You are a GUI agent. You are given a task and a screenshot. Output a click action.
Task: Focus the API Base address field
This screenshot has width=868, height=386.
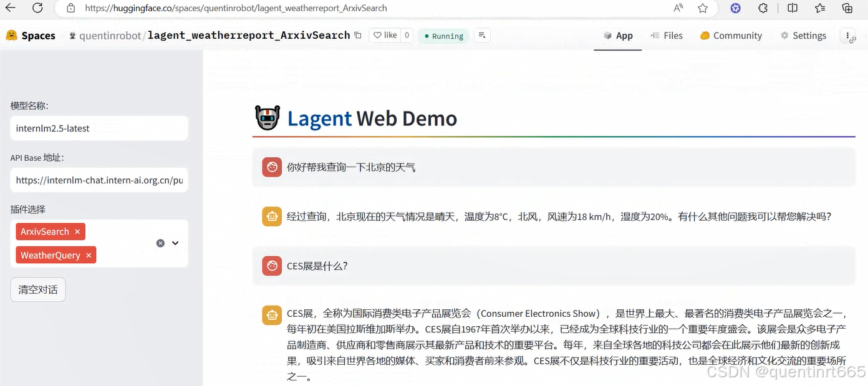99,180
